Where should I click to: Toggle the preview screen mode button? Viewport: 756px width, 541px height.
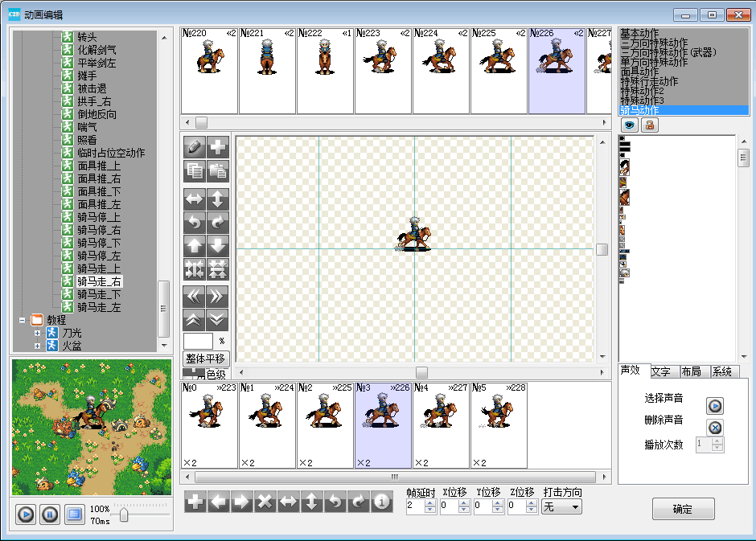pos(74,514)
